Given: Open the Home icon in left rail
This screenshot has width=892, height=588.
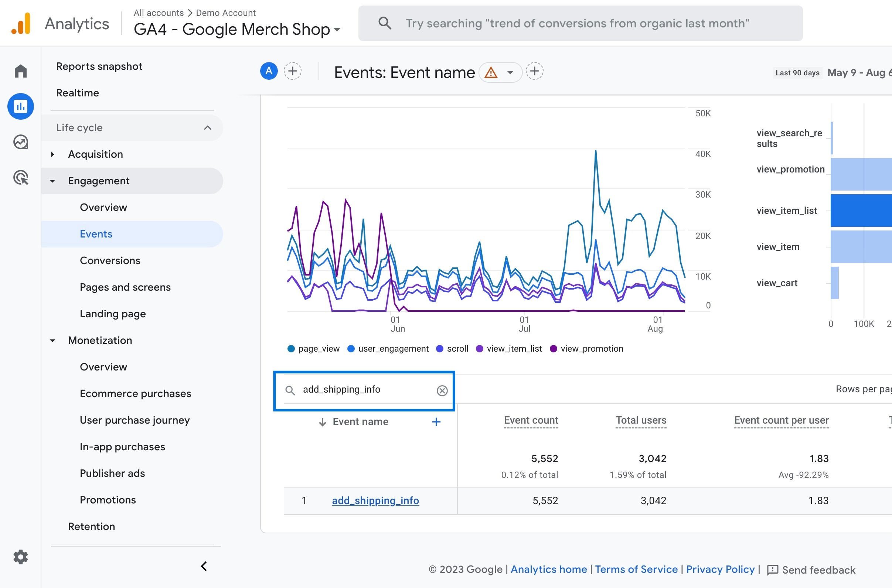Looking at the screenshot, I should click(x=21, y=71).
